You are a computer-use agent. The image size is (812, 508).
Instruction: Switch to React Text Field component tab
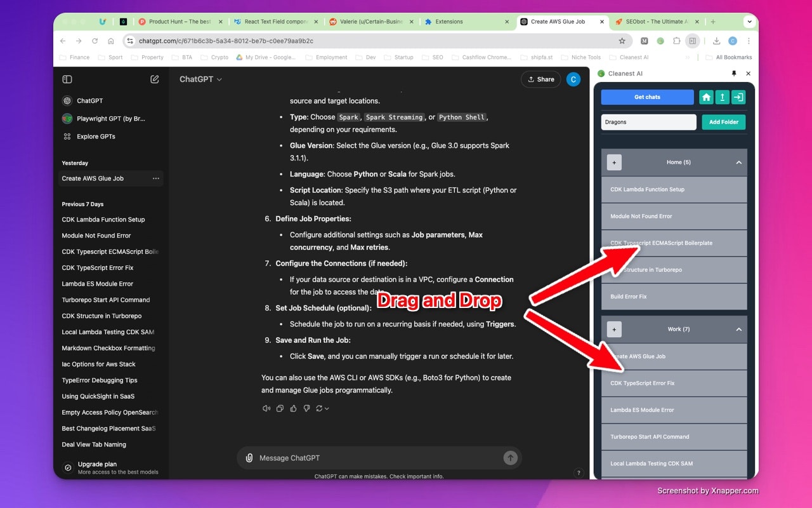[276, 22]
